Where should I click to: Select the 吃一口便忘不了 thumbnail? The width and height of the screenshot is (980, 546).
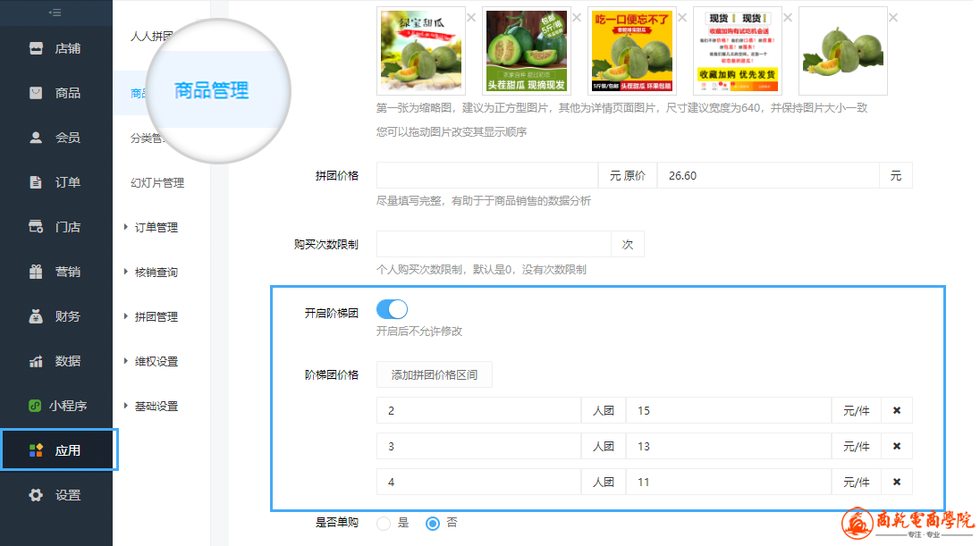[x=632, y=51]
